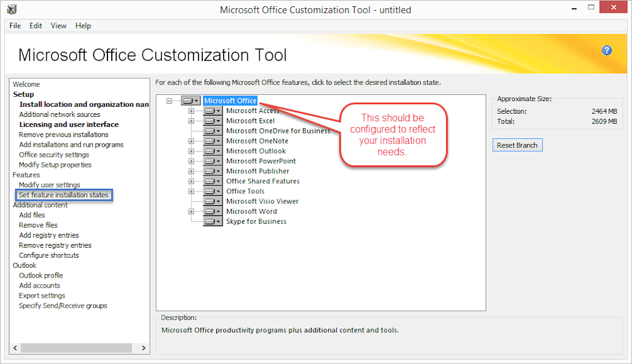Open Remove previous installations page
This screenshot has width=632, height=364.
click(x=64, y=135)
